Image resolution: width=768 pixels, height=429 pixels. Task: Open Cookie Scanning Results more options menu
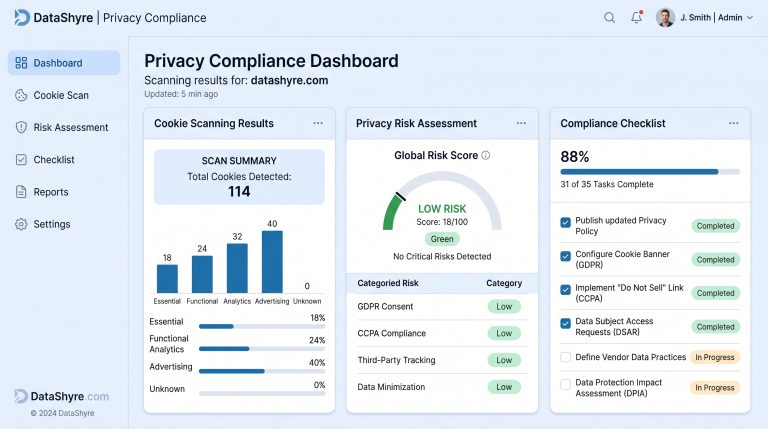(x=318, y=123)
